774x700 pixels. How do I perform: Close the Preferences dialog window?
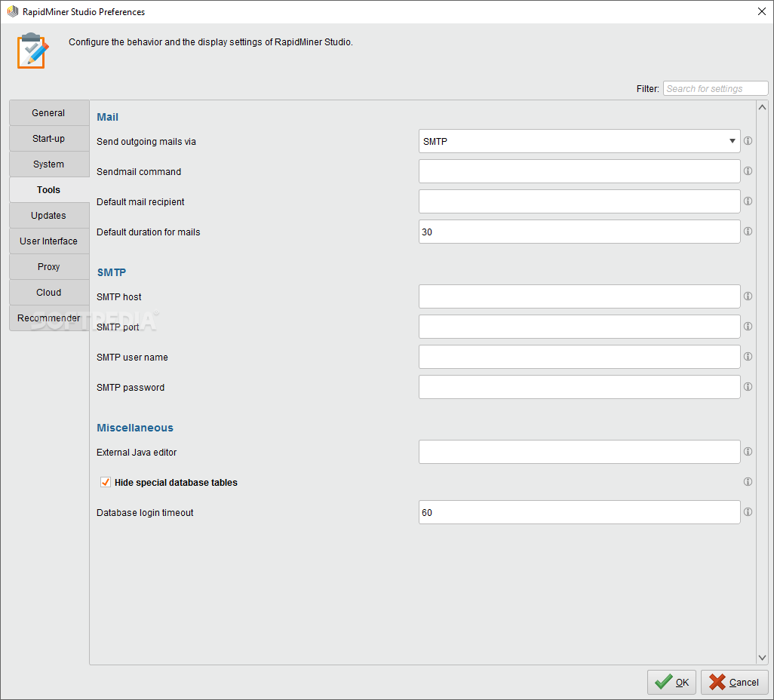click(x=762, y=11)
